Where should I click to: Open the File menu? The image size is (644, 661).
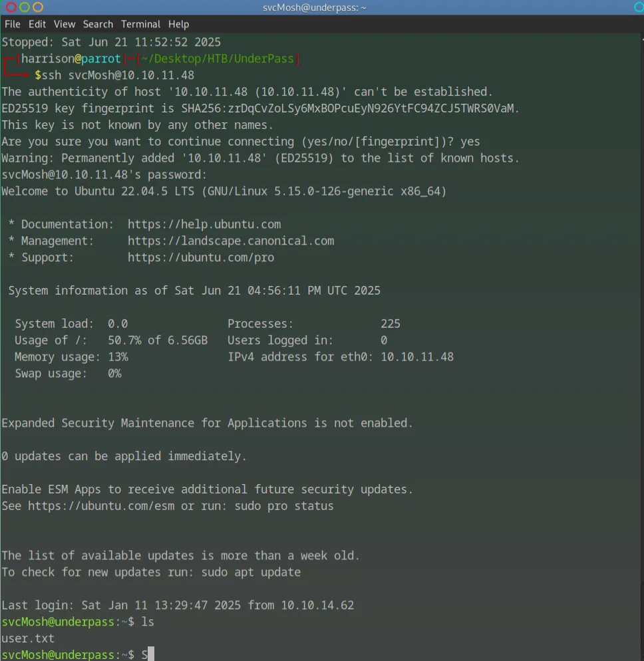pyautogui.click(x=12, y=24)
